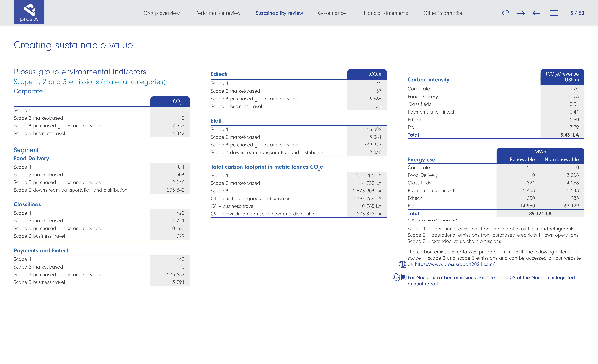
Task: Select the Sustainability review tab
Action: click(279, 13)
